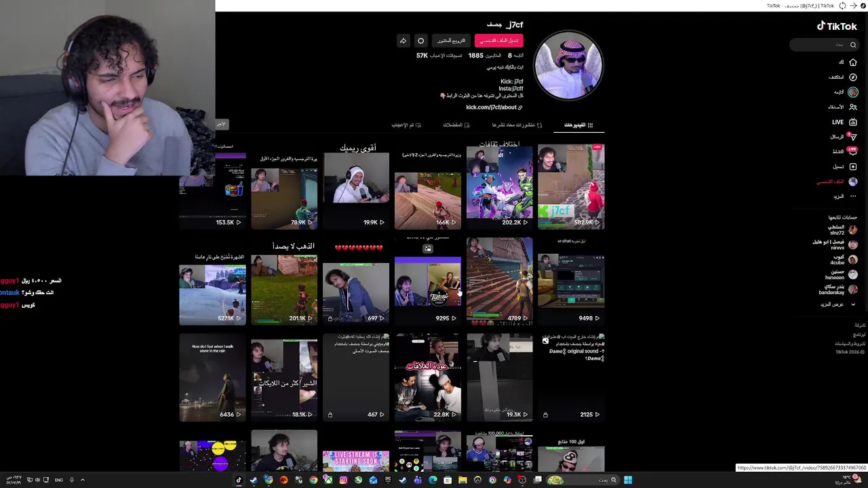This screenshot has height=488, width=868.
Task: Open followed account nirvvx
Action: pos(835,245)
